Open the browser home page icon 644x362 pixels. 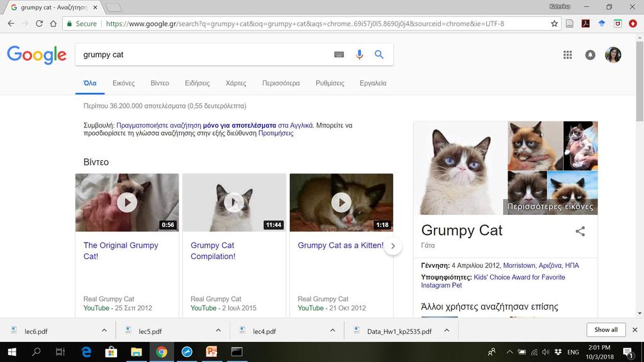click(53, 24)
